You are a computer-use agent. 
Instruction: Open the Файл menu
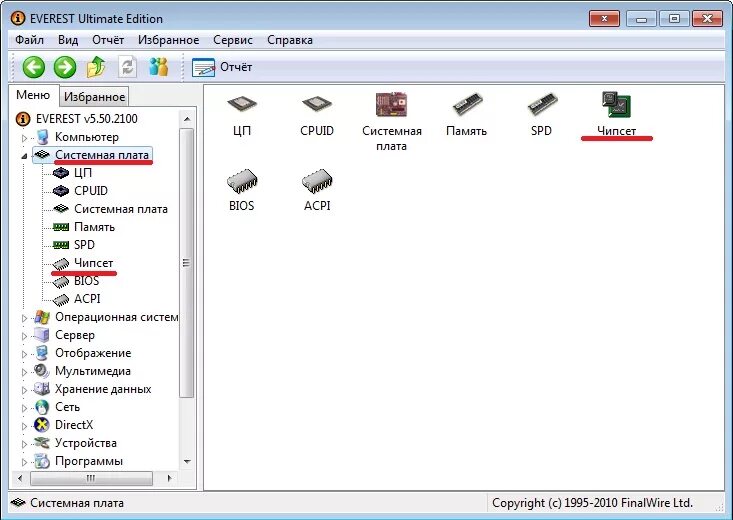[29, 40]
